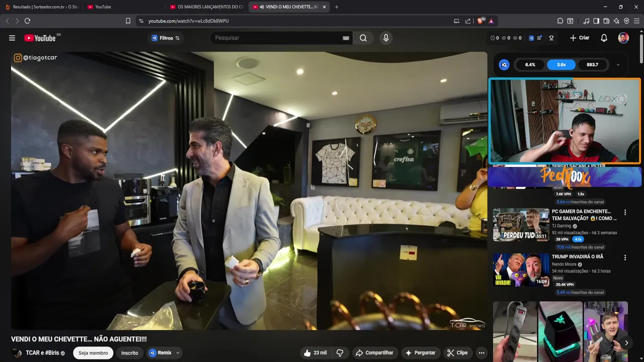This screenshot has height=362, width=644.
Task: Open the Filtros dropdown
Action: (166, 38)
